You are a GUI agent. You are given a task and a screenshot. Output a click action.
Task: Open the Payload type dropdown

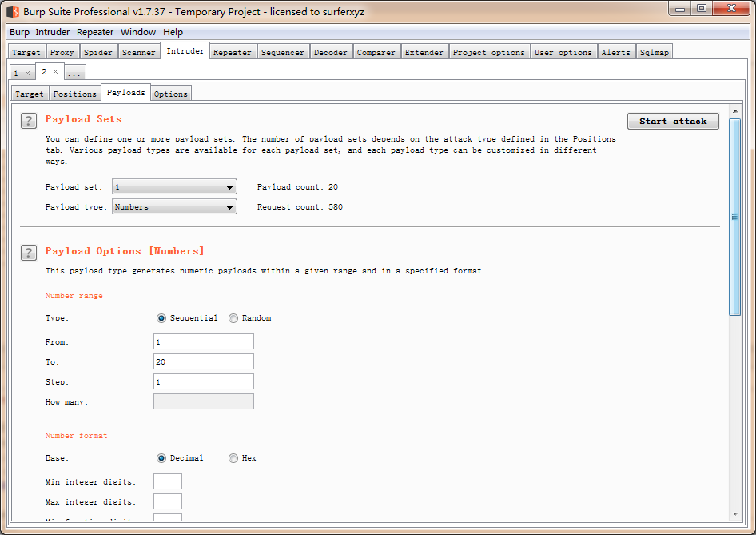[174, 206]
